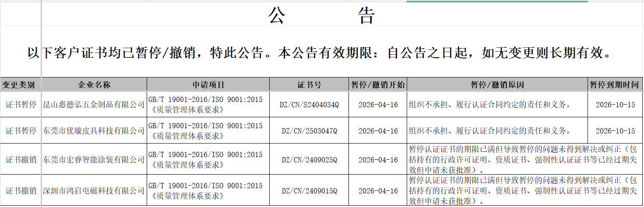The height and width of the screenshot is (207, 644).
Task: Select the 东莞市优璇皮具科技有限公司 cell
Action: click(x=94, y=131)
